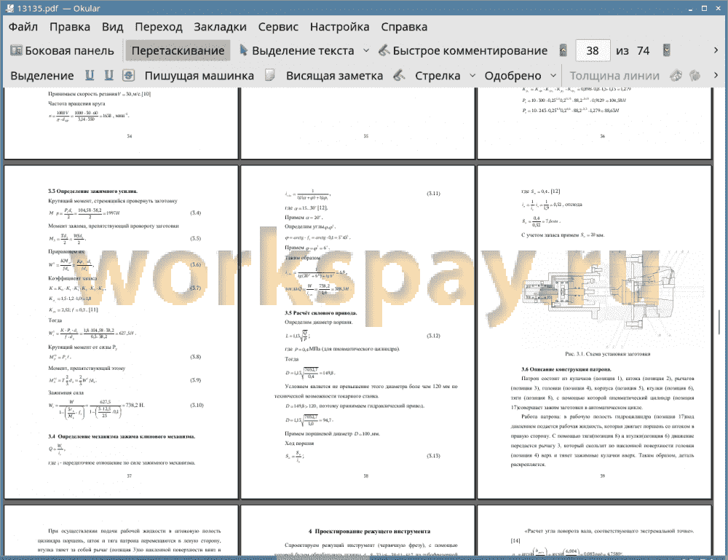Select the squiggly underline annotation tool
728x560 pixels.
(x=108, y=75)
